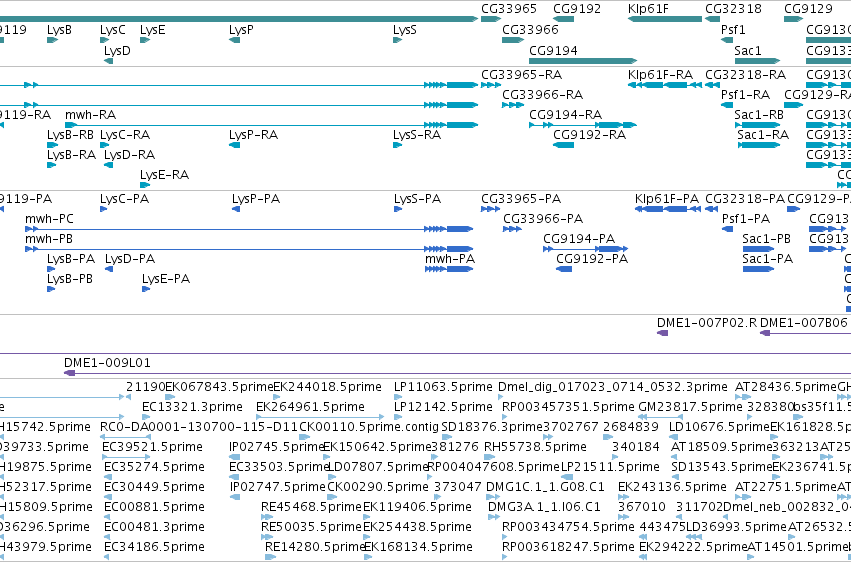Select transcript LysB-RA
Image resolution: width=851 pixels, height=562 pixels.
(x=52, y=165)
